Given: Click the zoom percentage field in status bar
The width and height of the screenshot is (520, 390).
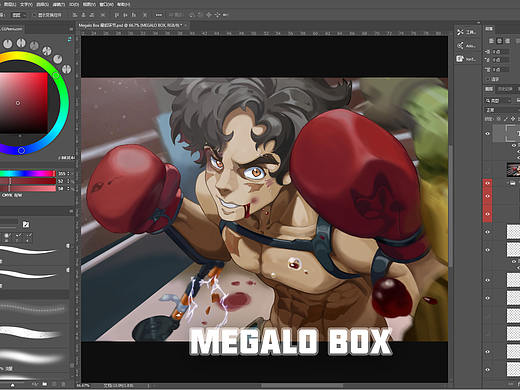Looking at the screenshot, I should pos(83,385).
